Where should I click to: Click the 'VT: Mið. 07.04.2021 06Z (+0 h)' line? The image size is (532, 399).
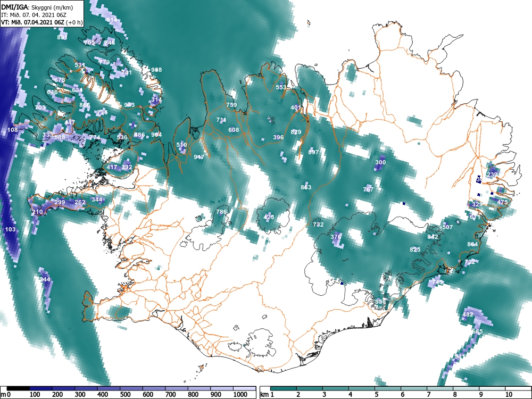[41, 22]
